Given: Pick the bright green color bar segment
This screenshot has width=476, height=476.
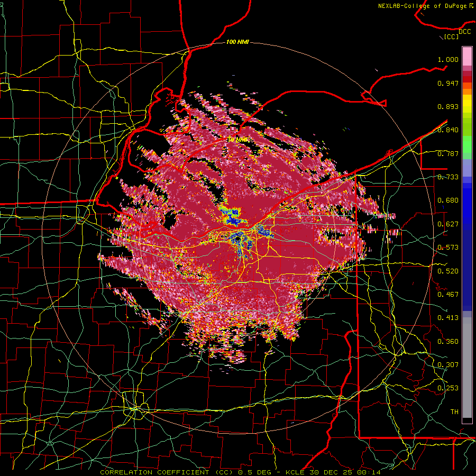Looking at the screenshot, I should 467,144.
